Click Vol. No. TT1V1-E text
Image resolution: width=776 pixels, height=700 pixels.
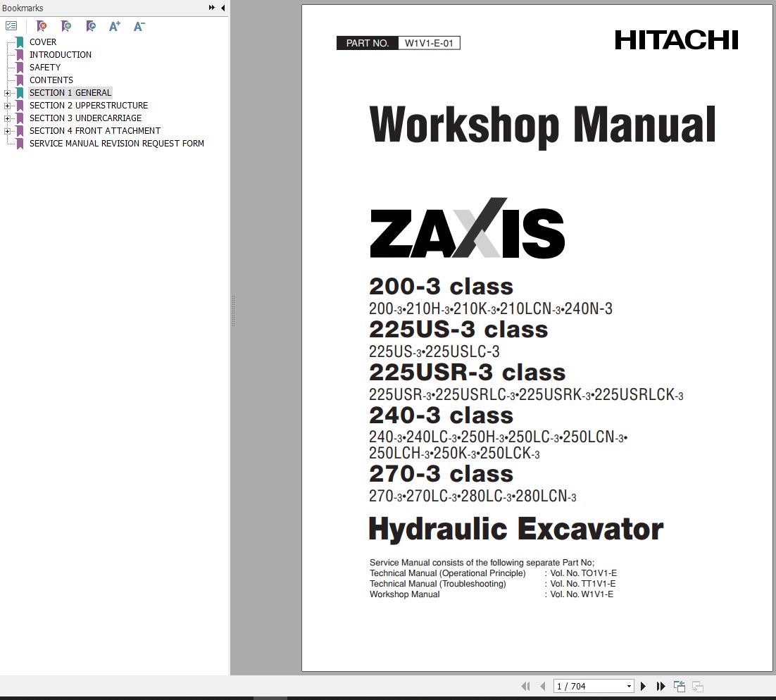583,584
